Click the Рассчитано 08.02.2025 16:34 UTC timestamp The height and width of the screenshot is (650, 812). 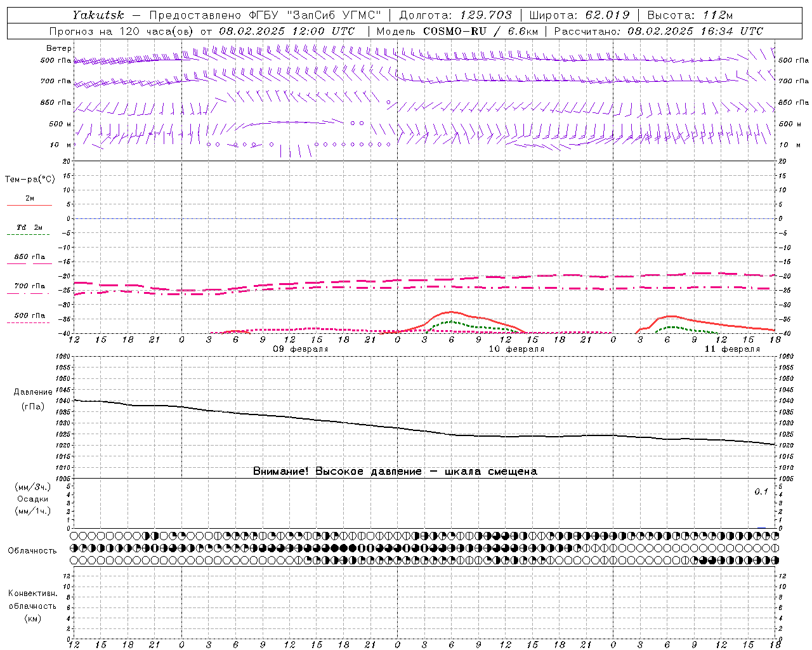(x=658, y=31)
